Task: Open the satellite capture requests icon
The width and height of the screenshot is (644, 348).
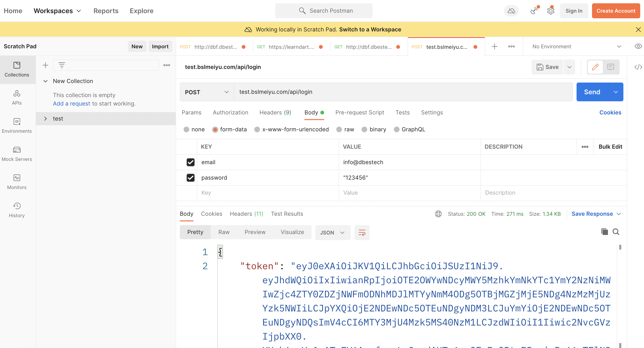Action: pos(534,11)
